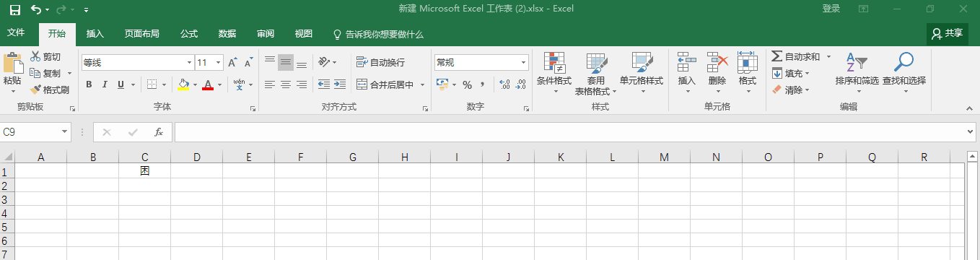Toggle Italic formatting

pos(105,84)
